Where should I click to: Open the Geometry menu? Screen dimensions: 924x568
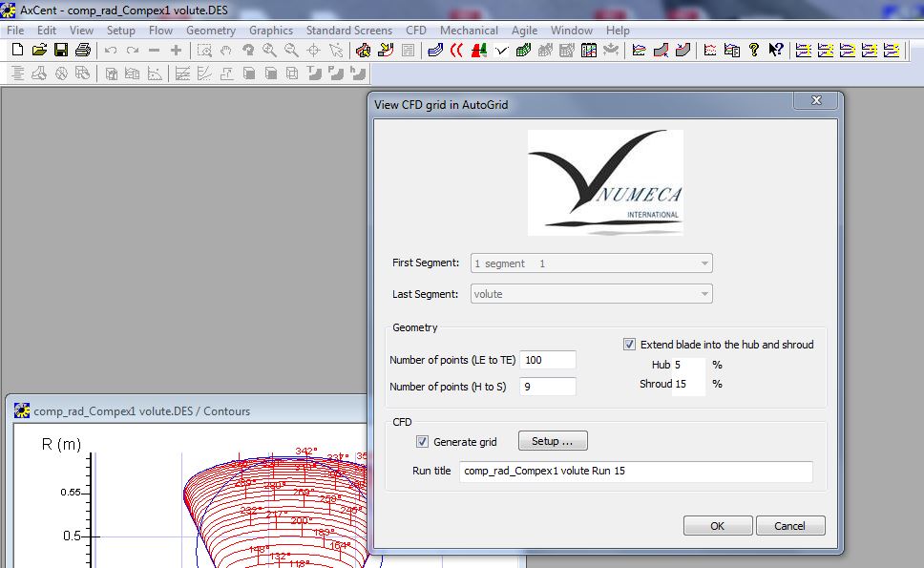[x=210, y=31]
